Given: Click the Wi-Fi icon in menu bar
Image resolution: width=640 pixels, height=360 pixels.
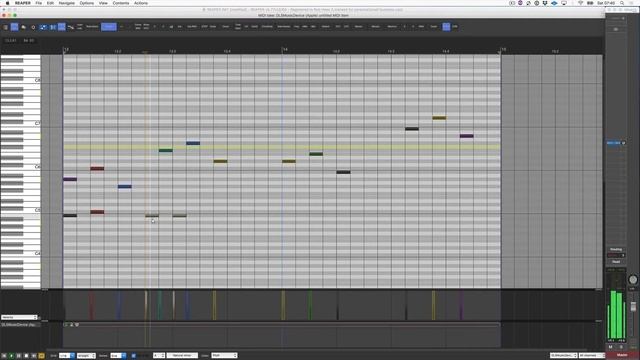Looking at the screenshot, I should tap(580, 3).
